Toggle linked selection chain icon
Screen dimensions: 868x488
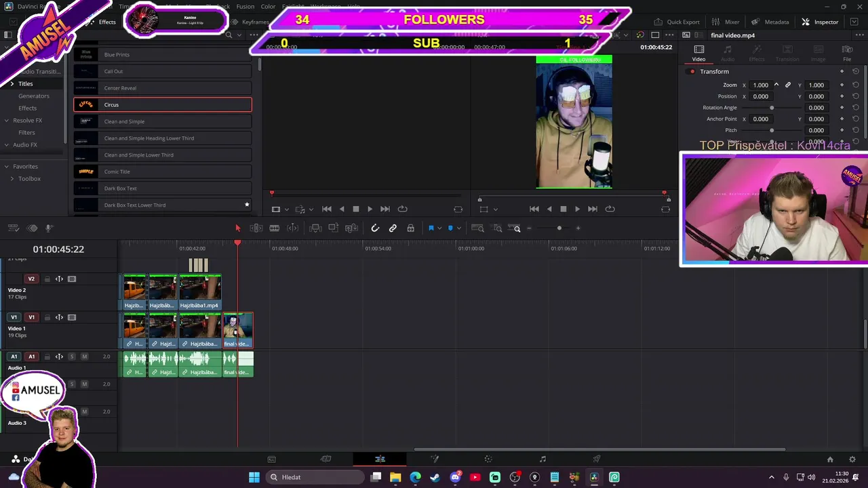point(393,228)
